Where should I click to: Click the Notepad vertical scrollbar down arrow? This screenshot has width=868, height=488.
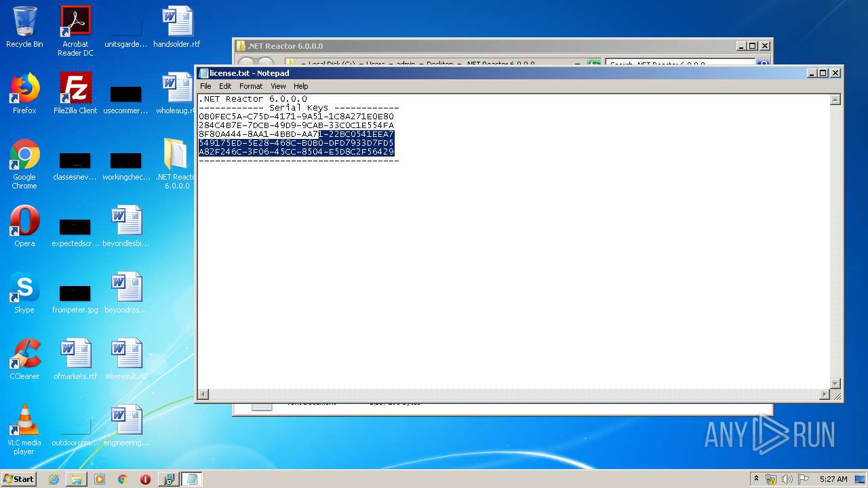click(x=835, y=383)
